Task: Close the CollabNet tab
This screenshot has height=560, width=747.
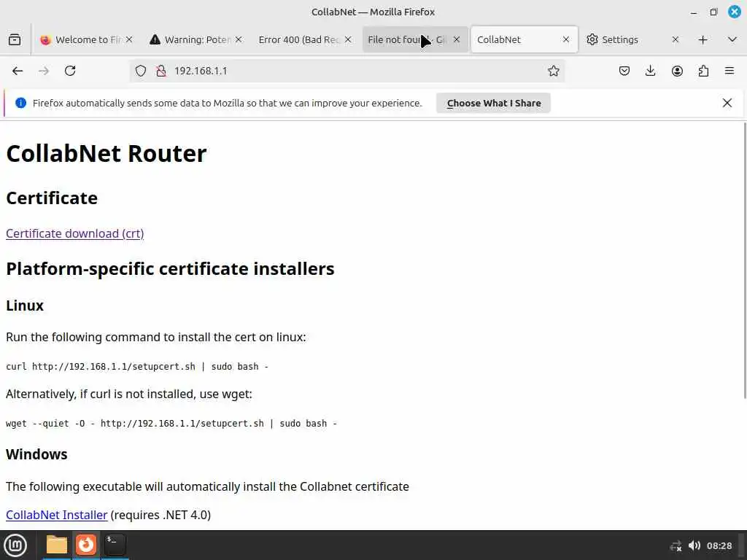Action: (x=566, y=39)
